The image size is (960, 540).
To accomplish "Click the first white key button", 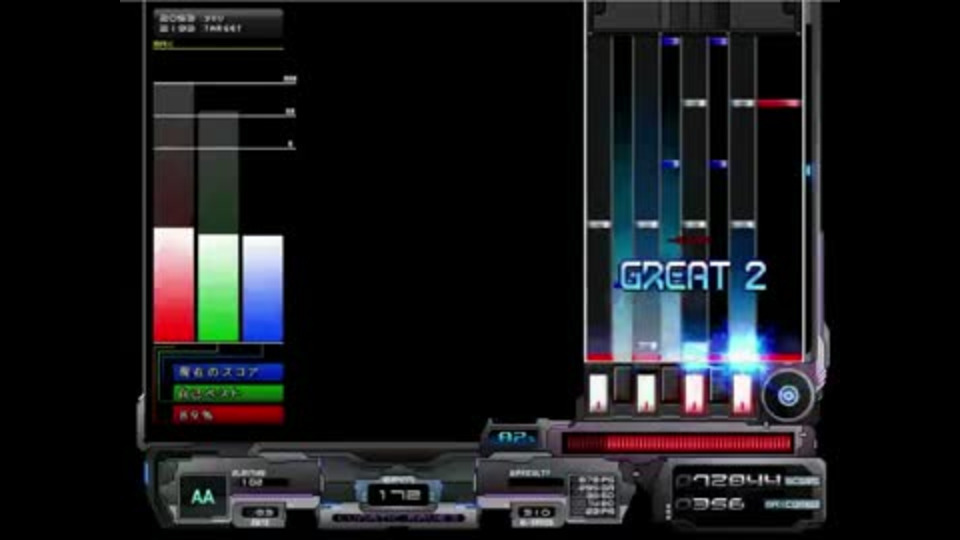I will pos(598,392).
